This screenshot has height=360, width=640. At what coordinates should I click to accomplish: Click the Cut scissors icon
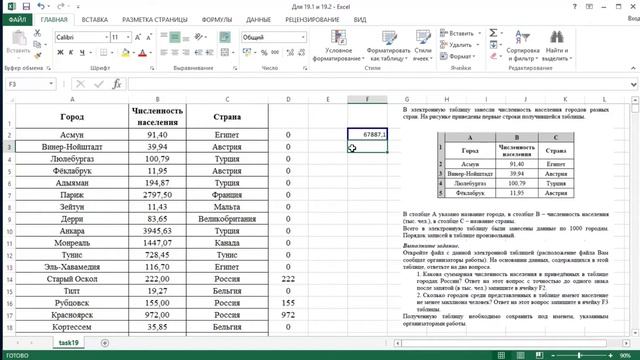pyautogui.click(x=38, y=33)
